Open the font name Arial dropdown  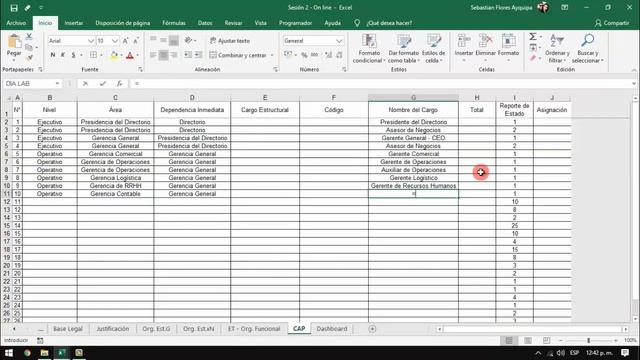pyautogui.click(x=91, y=41)
